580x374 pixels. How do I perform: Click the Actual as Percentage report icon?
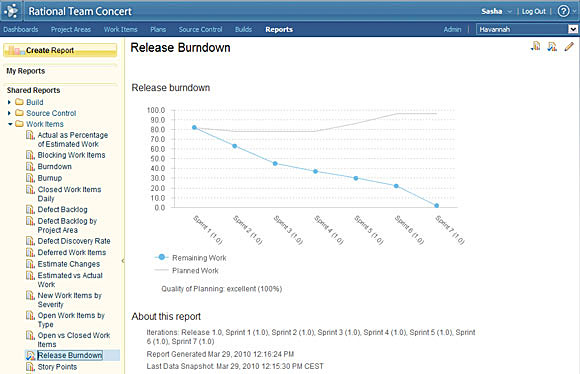(30, 135)
